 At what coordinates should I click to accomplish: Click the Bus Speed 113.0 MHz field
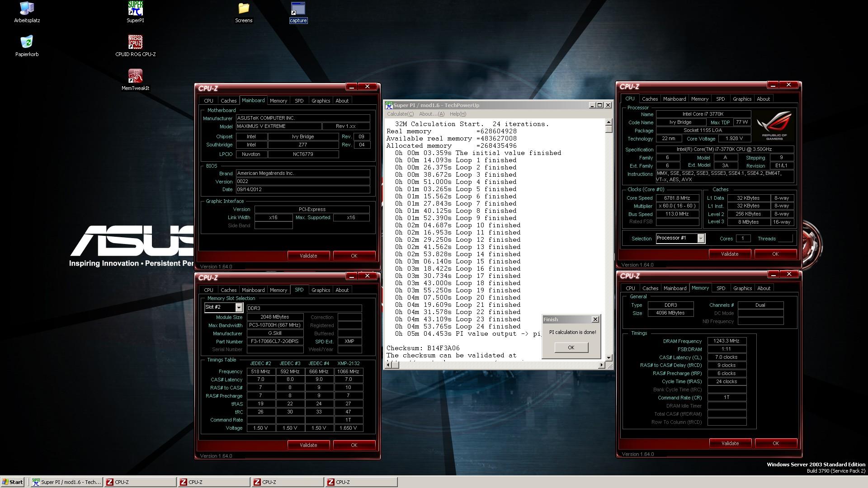(x=677, y=214)
